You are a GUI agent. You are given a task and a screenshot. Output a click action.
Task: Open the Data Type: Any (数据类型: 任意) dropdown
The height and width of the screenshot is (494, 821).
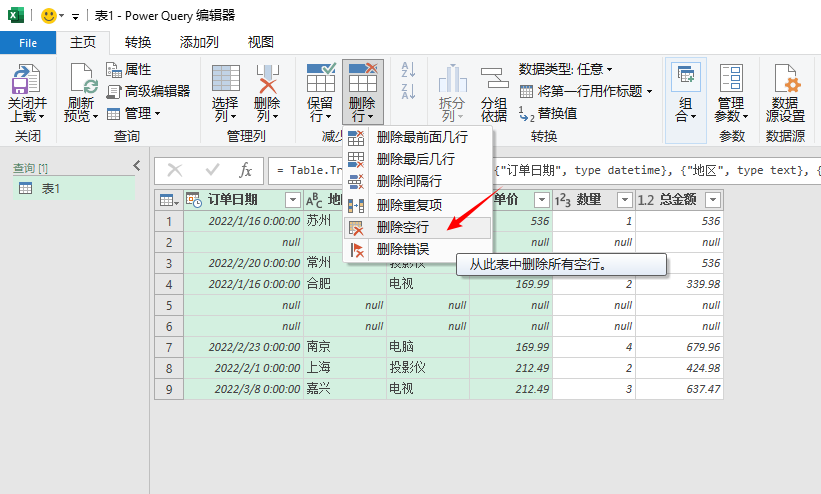pyautogui.click(x=565, y=69)
